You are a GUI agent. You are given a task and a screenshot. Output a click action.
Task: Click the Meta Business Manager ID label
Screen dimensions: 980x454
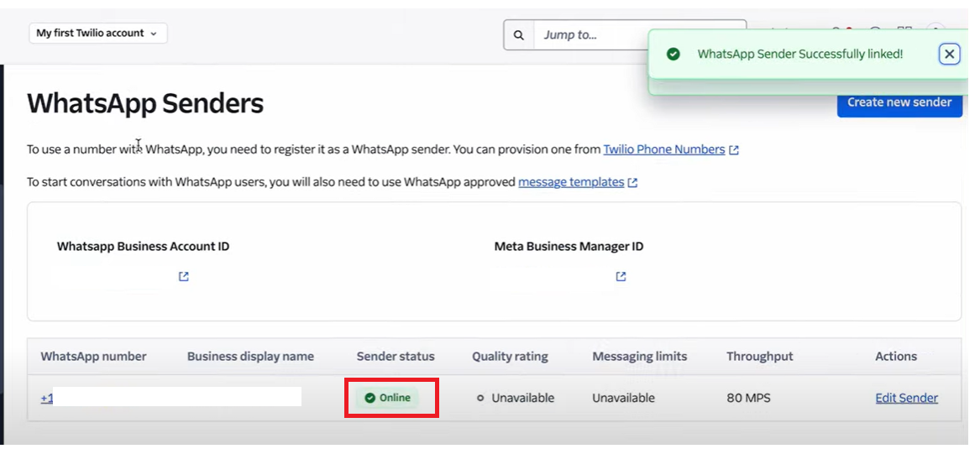pyautogui.click(x=569, y=247)
